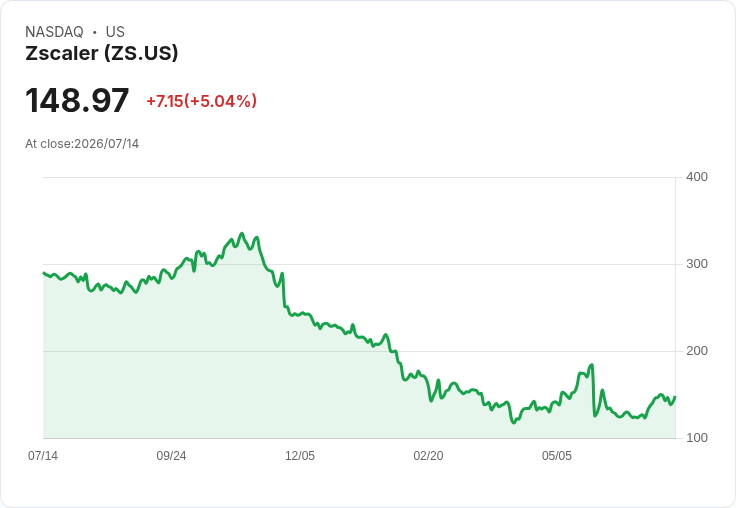Click the 12/05 x-axis date label

pos(300,456)
